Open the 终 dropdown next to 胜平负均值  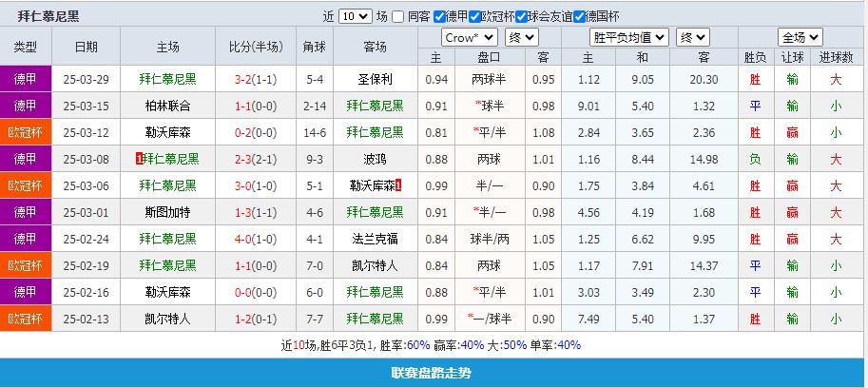point(692,38)
